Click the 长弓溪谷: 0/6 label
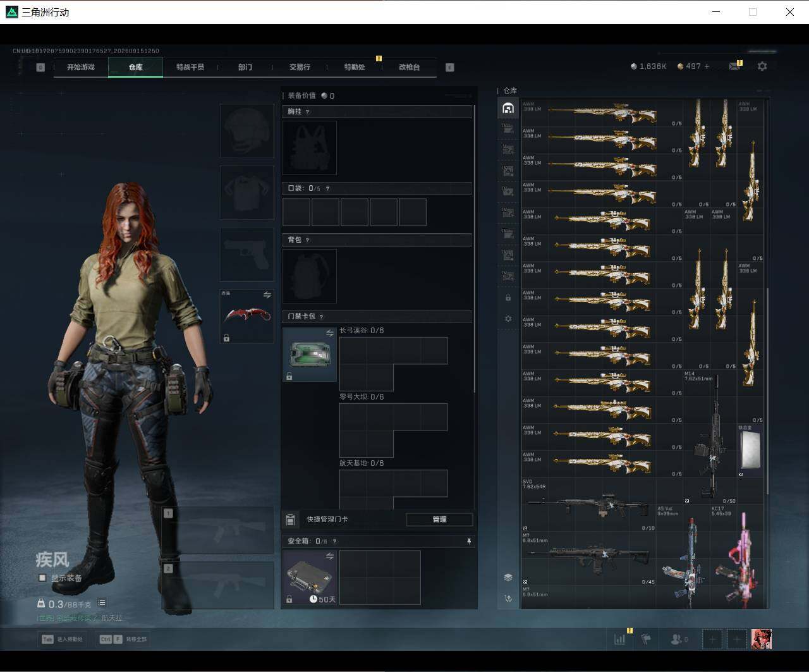The image size is (809, 672). click(362, 331)
